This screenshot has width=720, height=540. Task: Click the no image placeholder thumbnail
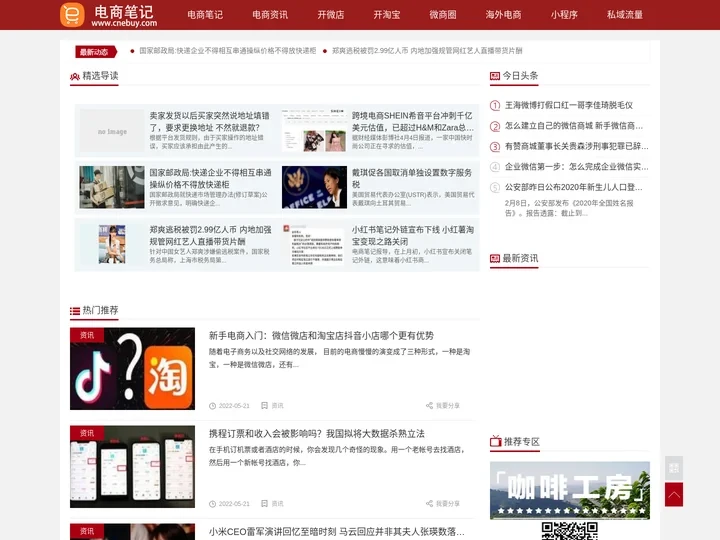point(112,131)
